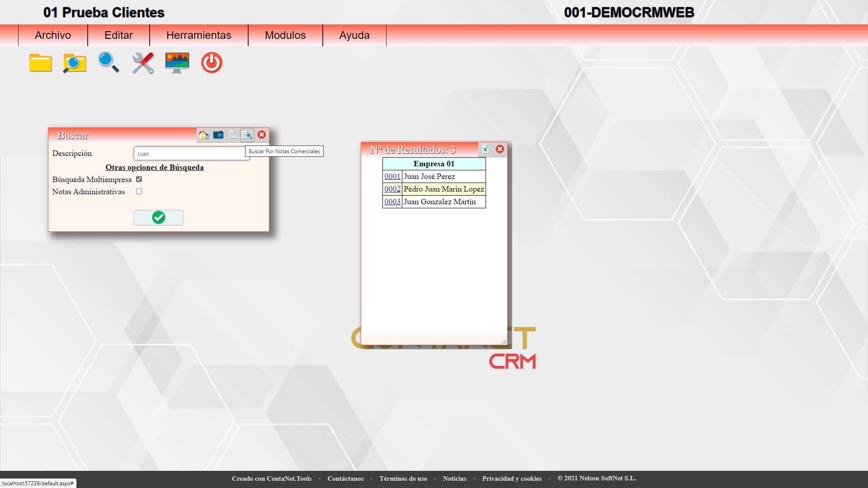Image resolution: width=868 pixels, height=488 pixels.
Task: Open the Privacidad y cookies footer link
Action: click(x=512, y=479)
